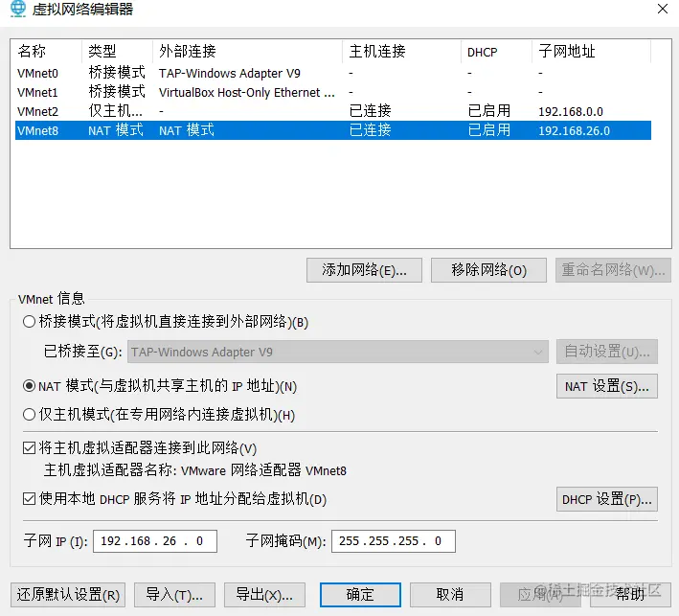This screenshot has width=679, height=616.
Task: Toggle 将主机虚拟适配器连接到此网络 checkbox
Action: [x=29, y=448]
